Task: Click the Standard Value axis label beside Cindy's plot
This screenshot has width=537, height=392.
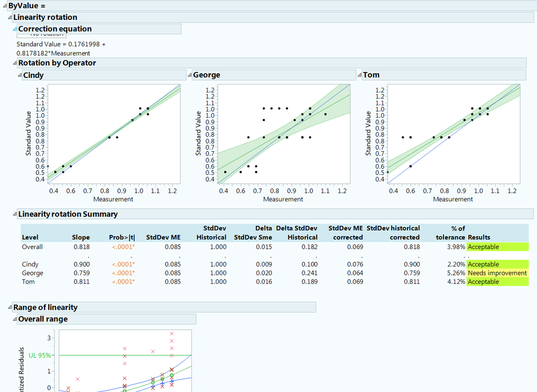Action: 28,133
